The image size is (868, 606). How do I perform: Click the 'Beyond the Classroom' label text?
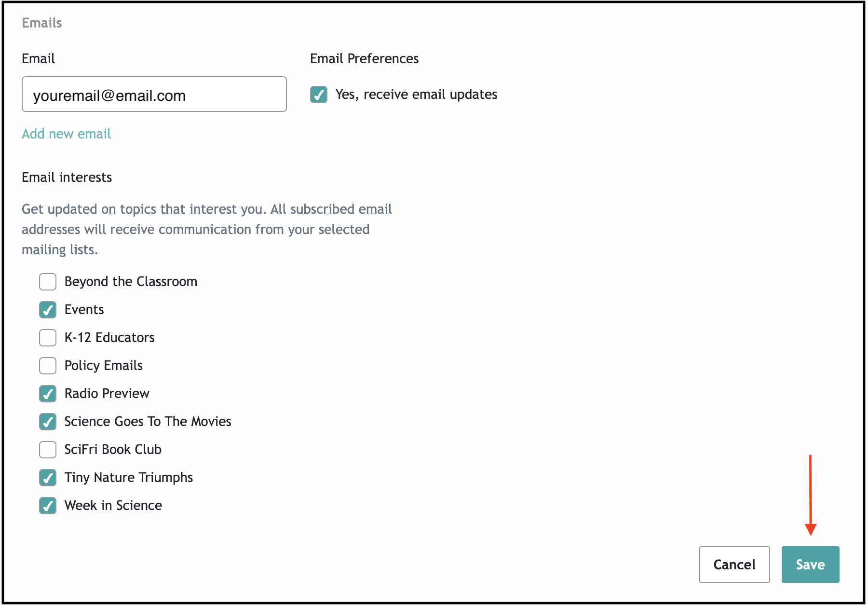[x=131, y=281]
